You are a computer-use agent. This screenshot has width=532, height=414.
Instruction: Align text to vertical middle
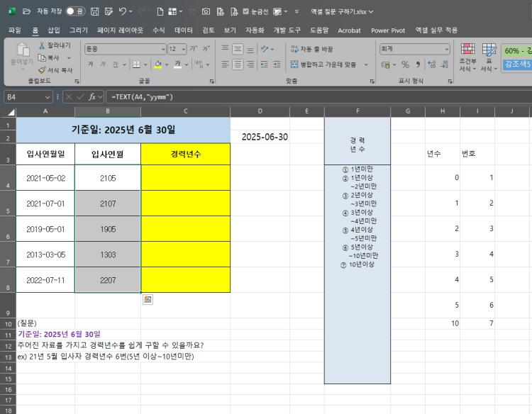tap(238, 49)
